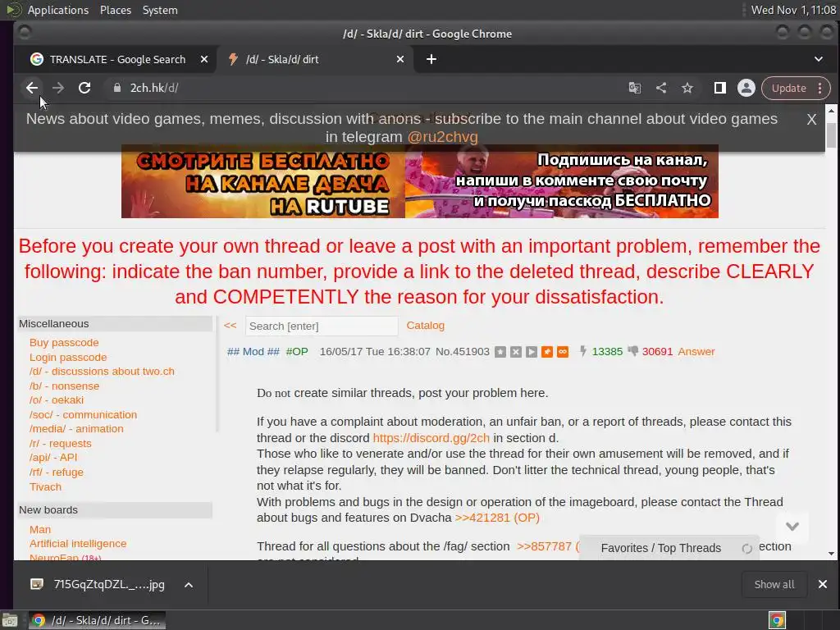Image resolution: width=840 pixels, height=630 pixels.
Task: Dismiss the telegram news banner X
Action: click(x=811, y=120)
